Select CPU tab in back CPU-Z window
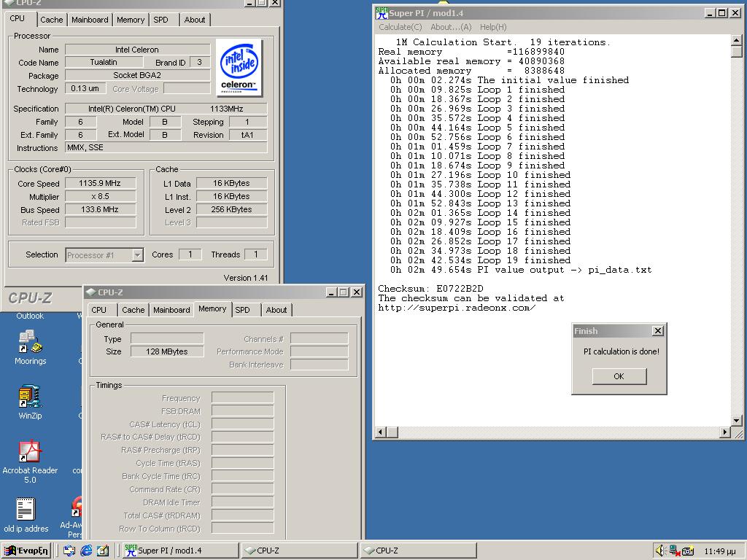 point(18,18)
